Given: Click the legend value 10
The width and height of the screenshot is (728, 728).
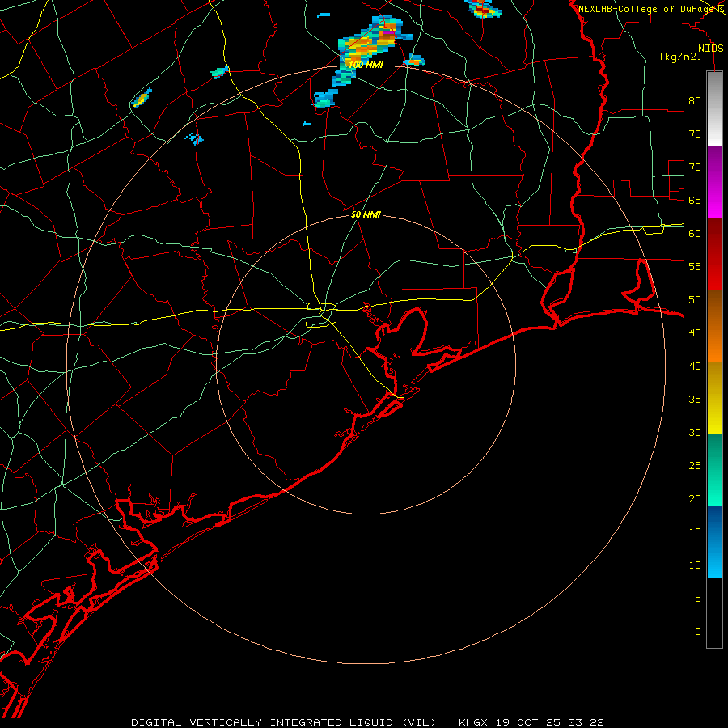Looking at the screenshot, I should [x=695, y=565].
